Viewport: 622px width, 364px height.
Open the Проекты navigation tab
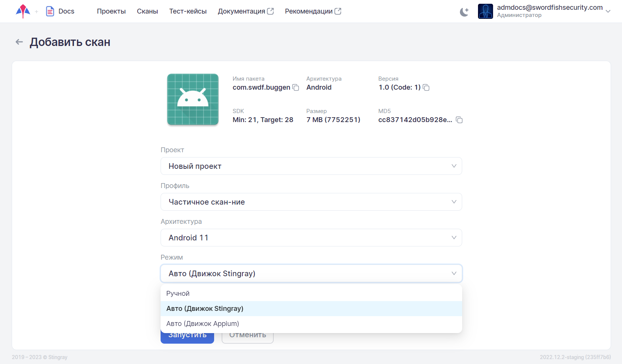point(111,11)
